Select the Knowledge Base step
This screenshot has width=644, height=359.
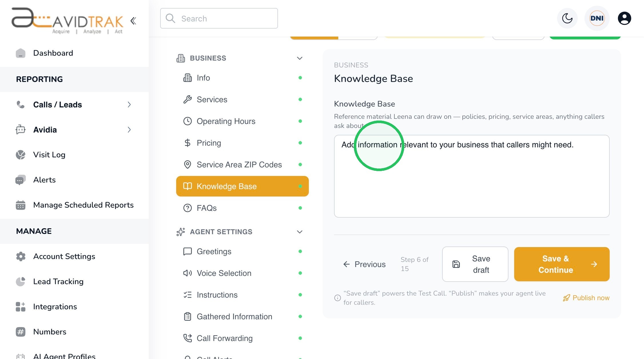(243, 186)
